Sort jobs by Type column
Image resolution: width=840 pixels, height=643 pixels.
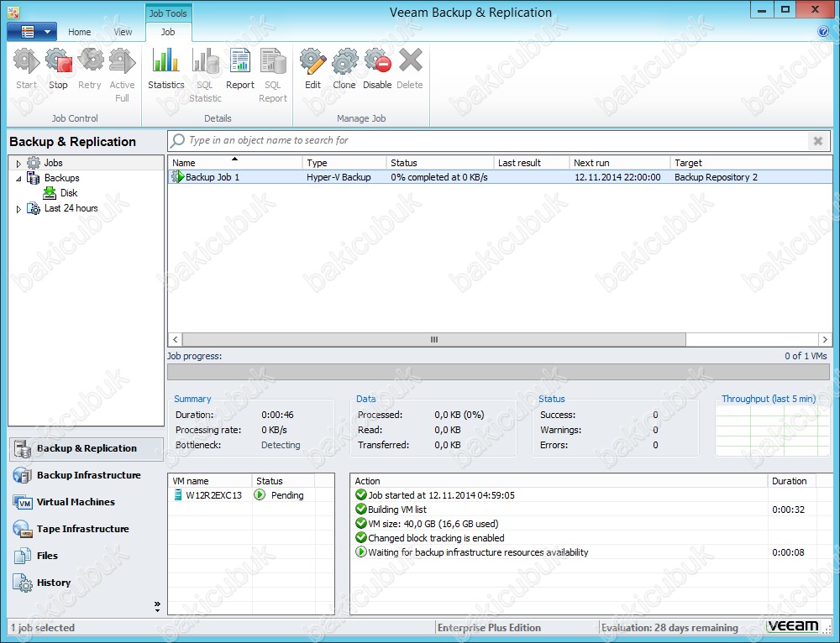(x=344, y=163)
